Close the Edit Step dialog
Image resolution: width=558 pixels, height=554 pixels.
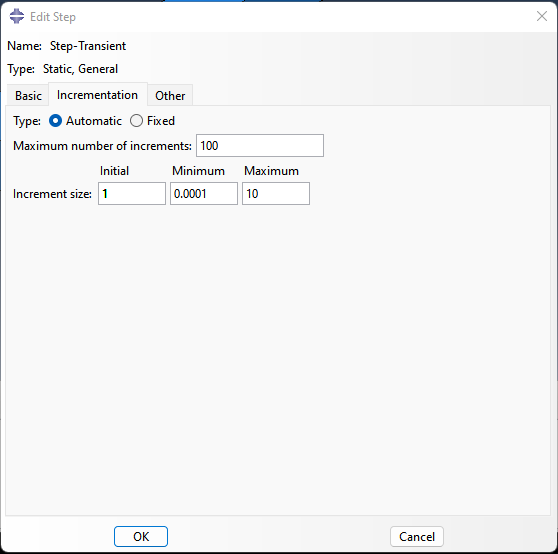(542, 16)
